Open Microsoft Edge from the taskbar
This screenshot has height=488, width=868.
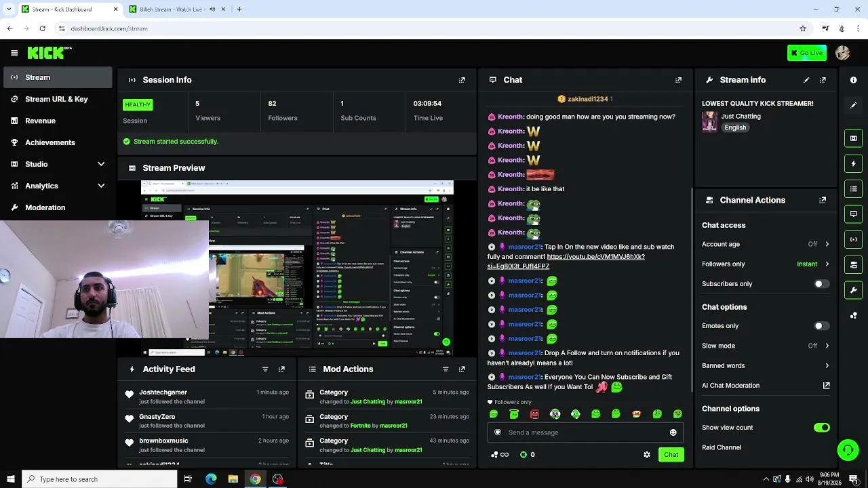tap(211, 479)
